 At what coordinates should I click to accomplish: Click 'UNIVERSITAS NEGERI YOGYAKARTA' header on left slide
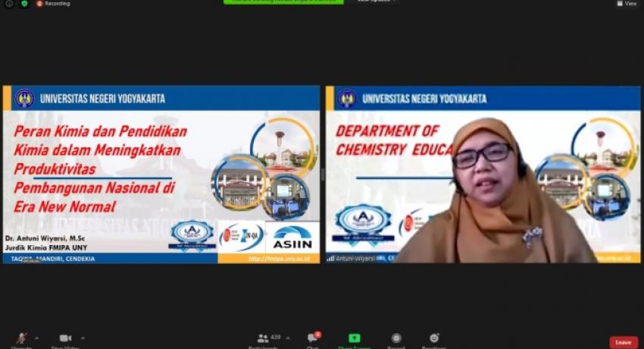coord(102,99)
